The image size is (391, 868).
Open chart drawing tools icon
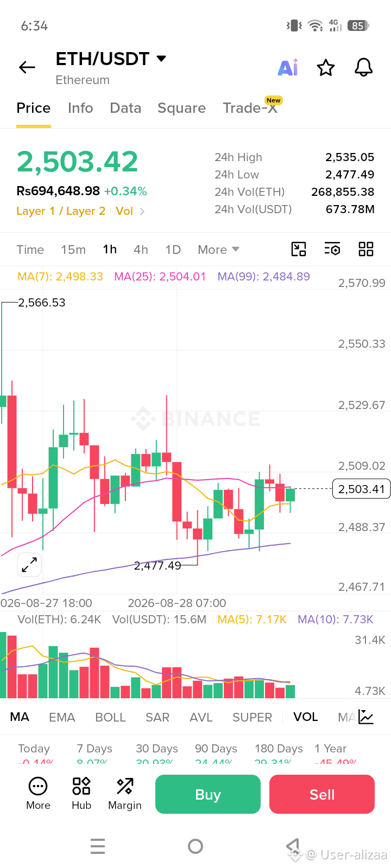299,249
